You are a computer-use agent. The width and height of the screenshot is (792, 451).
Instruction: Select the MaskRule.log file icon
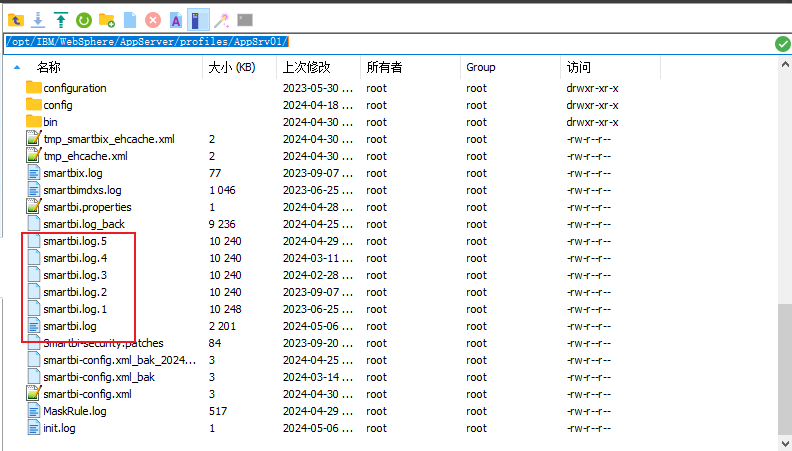coord(33,411)
